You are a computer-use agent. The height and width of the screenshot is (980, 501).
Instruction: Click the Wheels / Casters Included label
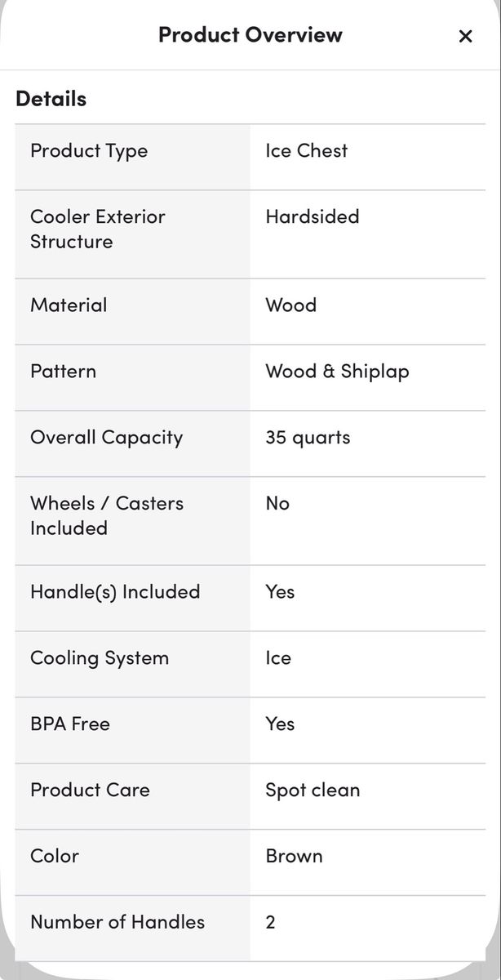[106, 516]
